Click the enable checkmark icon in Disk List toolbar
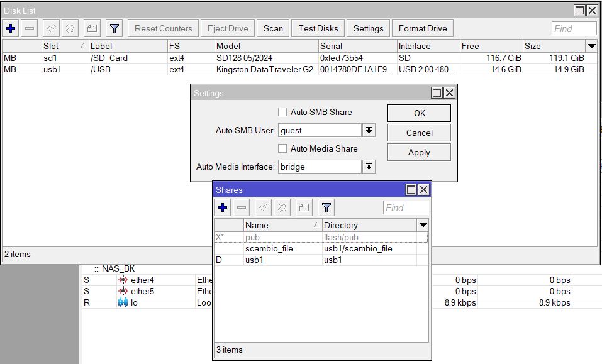The image size is (602, 364). (51, 28)
